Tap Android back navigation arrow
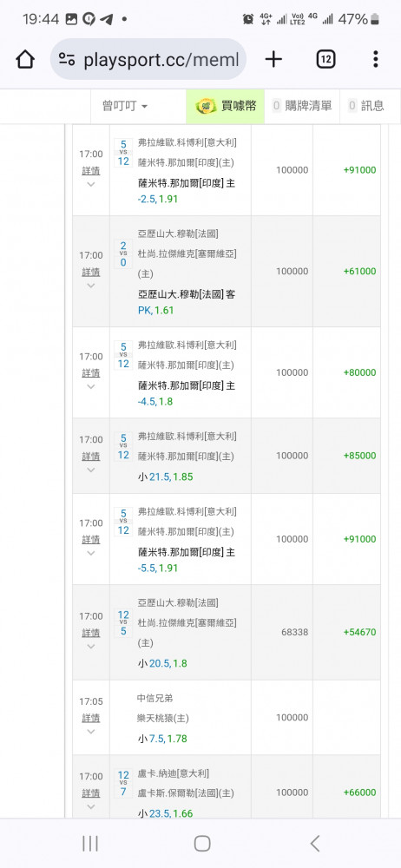This screenshot has width=401, height=868. click(314, 844)
